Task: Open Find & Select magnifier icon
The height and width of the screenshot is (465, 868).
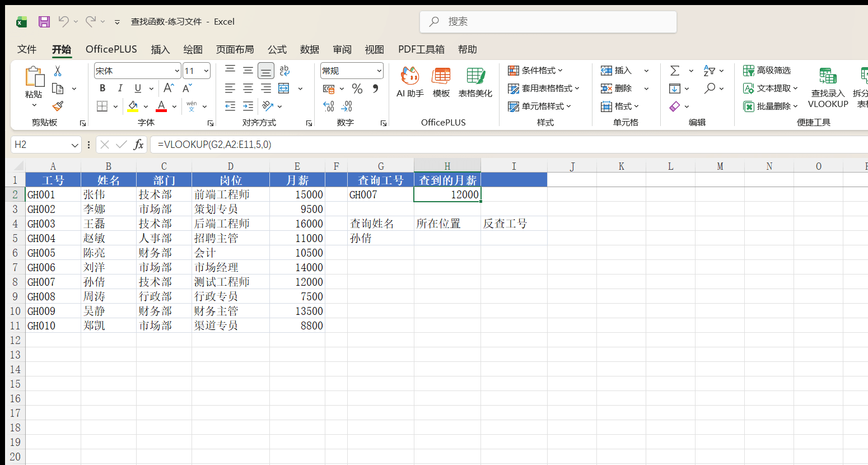Action: (x=710, y=88)
